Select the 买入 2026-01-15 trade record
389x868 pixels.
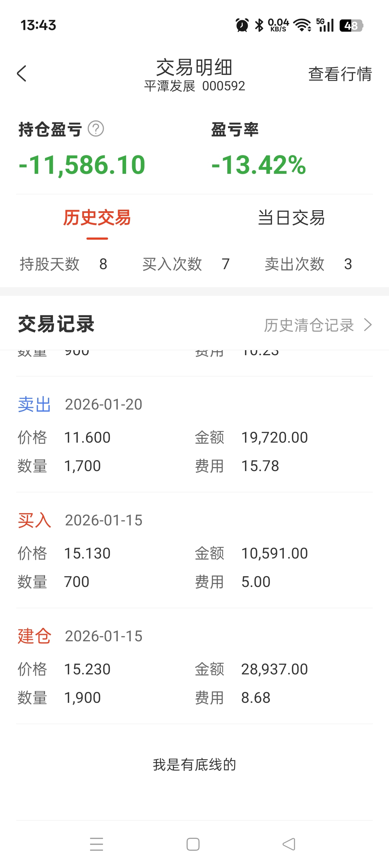pos(194,551)
